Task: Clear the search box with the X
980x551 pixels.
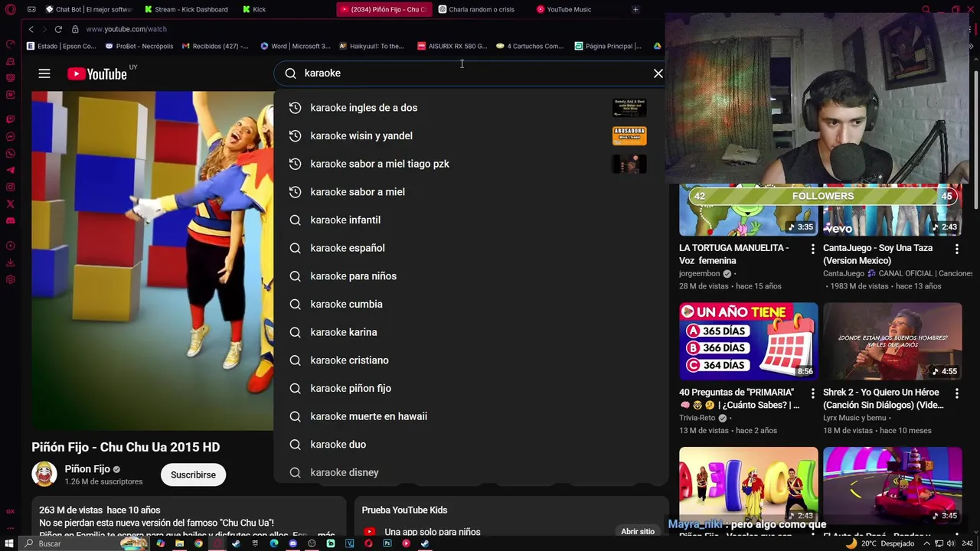Action: (x=658, y=73)
